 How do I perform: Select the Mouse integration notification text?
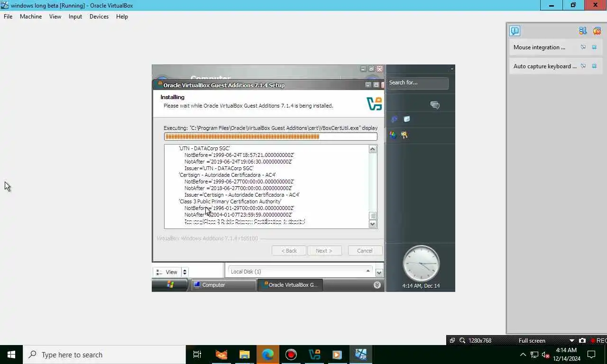click(539, 47)
